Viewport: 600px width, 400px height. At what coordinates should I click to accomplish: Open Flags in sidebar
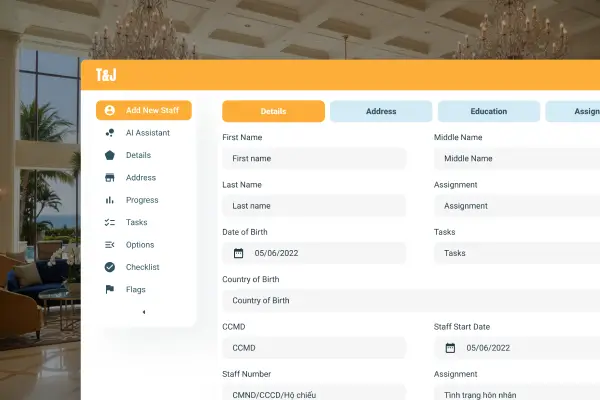144,289
